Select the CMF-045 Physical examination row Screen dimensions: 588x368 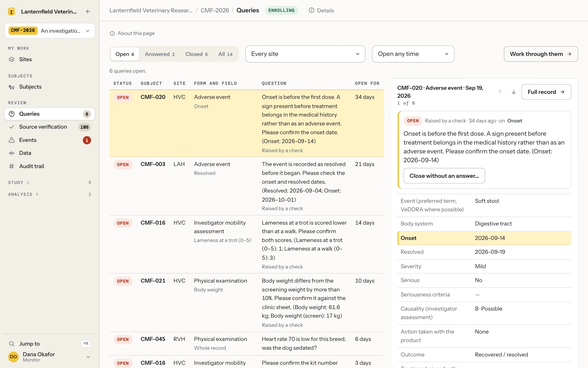(x=246, y=344)
